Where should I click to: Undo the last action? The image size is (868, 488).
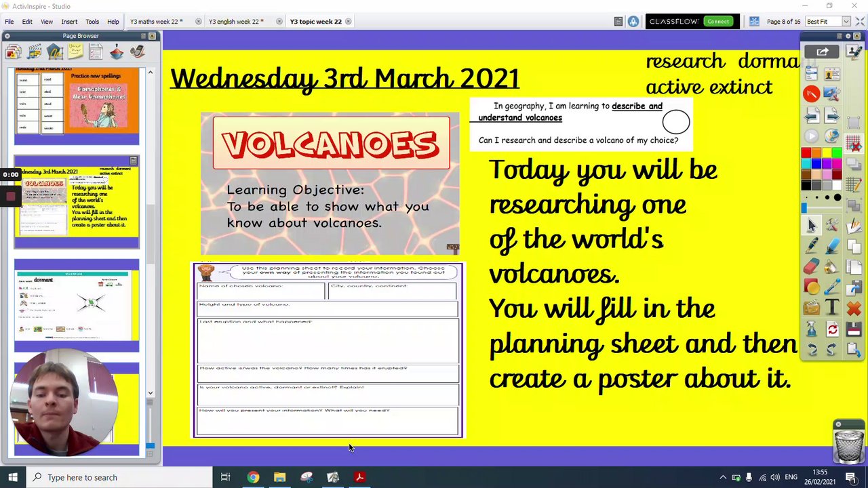tap(811, 349)
